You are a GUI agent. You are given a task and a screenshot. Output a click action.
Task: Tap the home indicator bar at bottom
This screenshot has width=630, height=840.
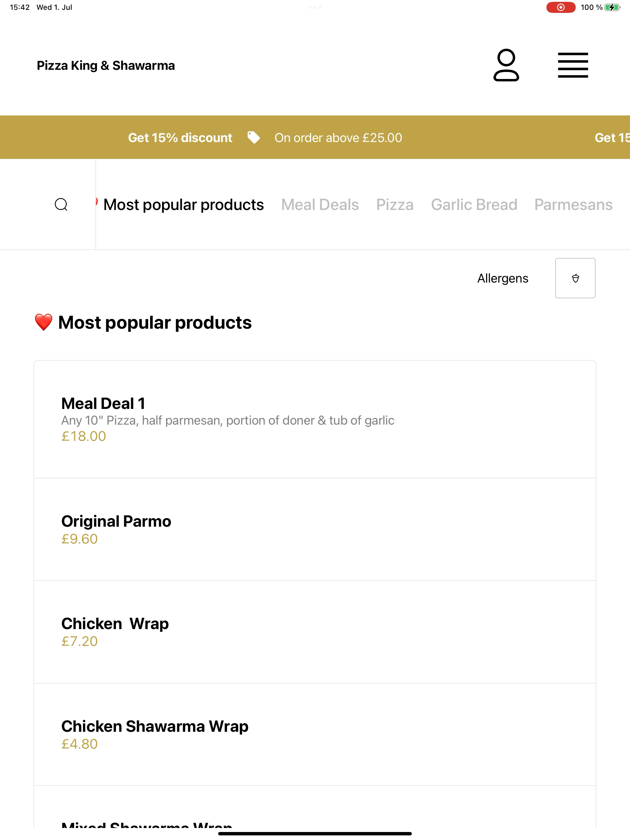point(315,834)
